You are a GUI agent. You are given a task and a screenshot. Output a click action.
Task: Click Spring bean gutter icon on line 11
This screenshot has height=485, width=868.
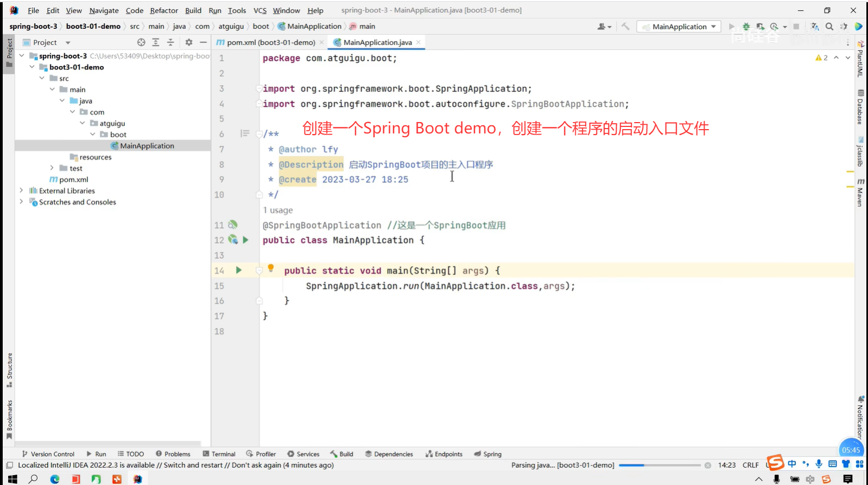coord(233,225)
